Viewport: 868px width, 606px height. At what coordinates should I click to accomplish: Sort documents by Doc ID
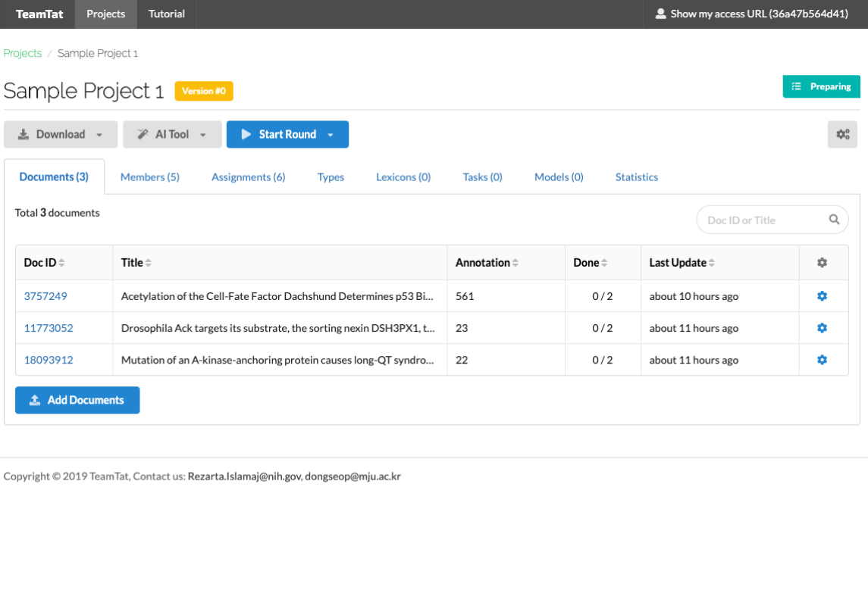pos(44,263)
